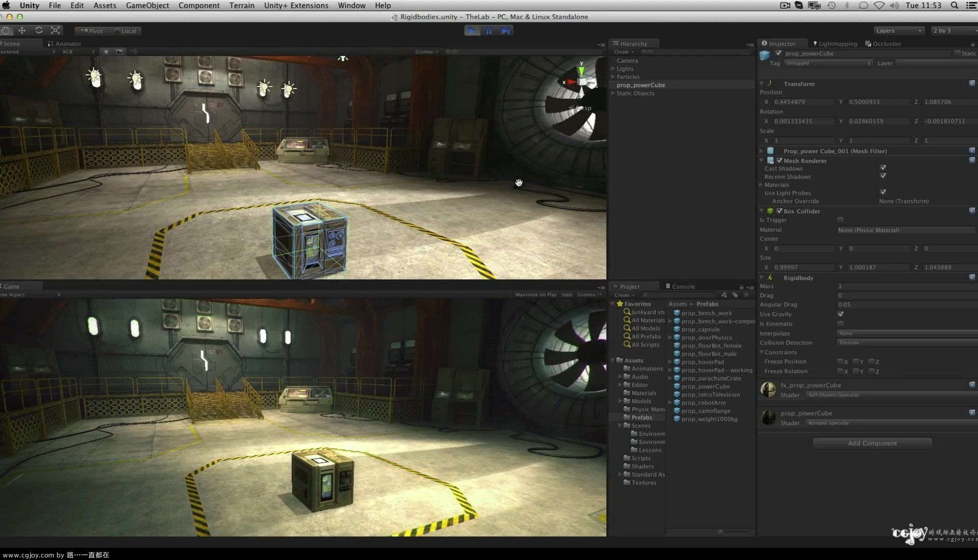Toggle scene lighting in the Scene view toolbar
Viewport: 978px width, 560px height.
[x=106, y=51]
